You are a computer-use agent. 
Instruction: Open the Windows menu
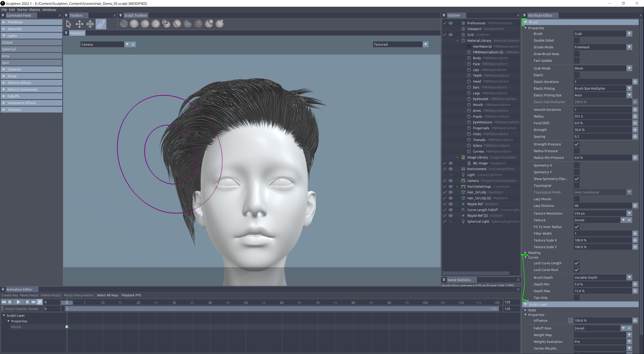point(49,10)
